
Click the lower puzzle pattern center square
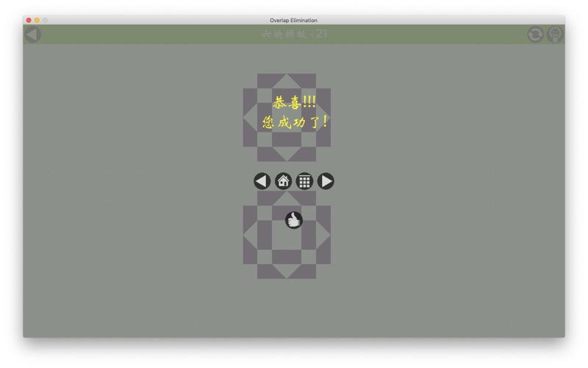point(287,235)
